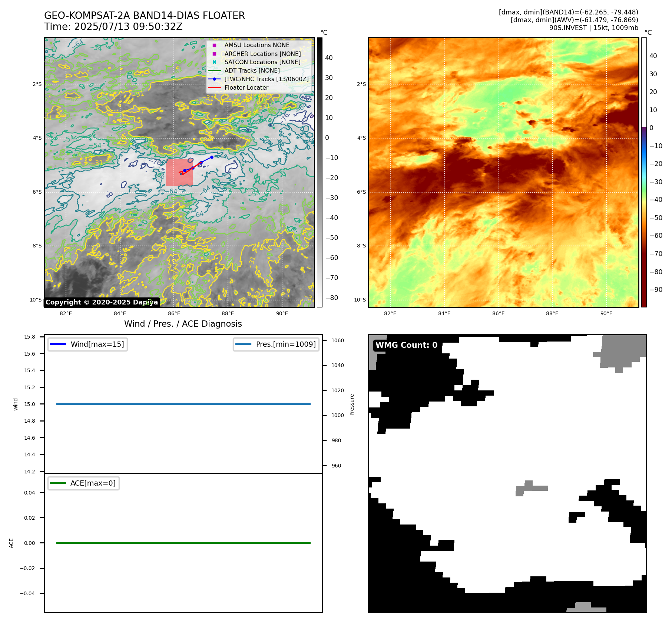The width and height of the screenshot is (672, 626).
Task: Click the Pres.[min=1009] legend box
Action: 276,344
